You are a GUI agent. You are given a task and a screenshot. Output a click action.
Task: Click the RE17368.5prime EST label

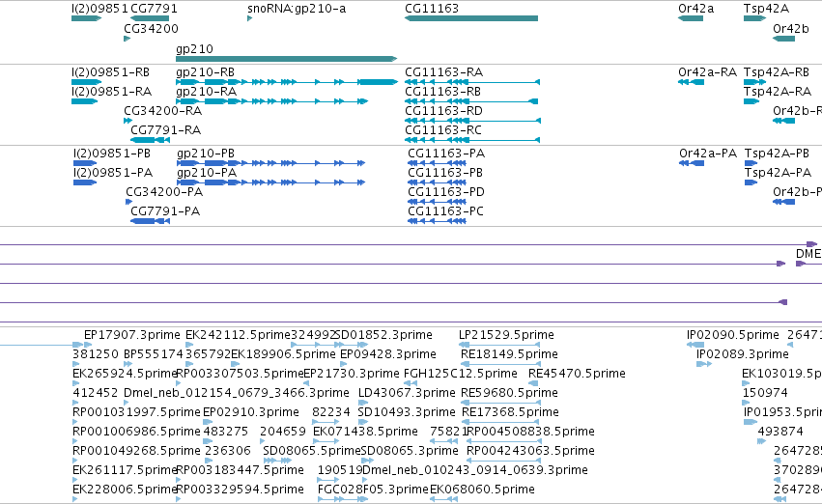coord(510,413)
